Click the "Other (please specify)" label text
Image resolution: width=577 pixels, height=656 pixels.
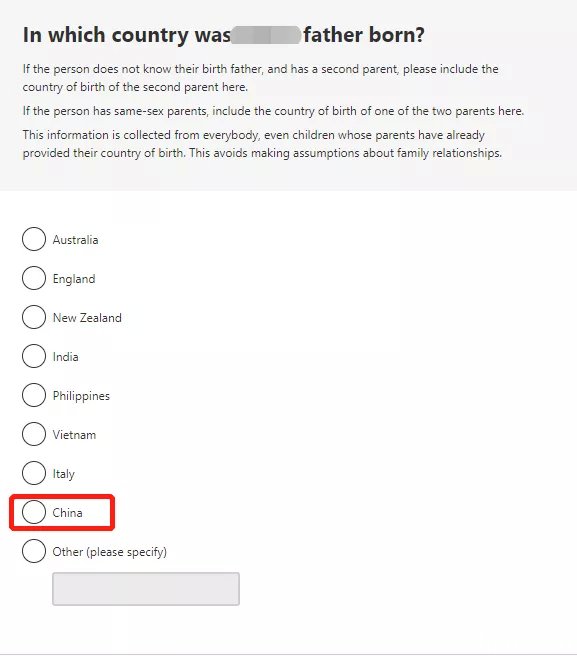tap(110, 552)
